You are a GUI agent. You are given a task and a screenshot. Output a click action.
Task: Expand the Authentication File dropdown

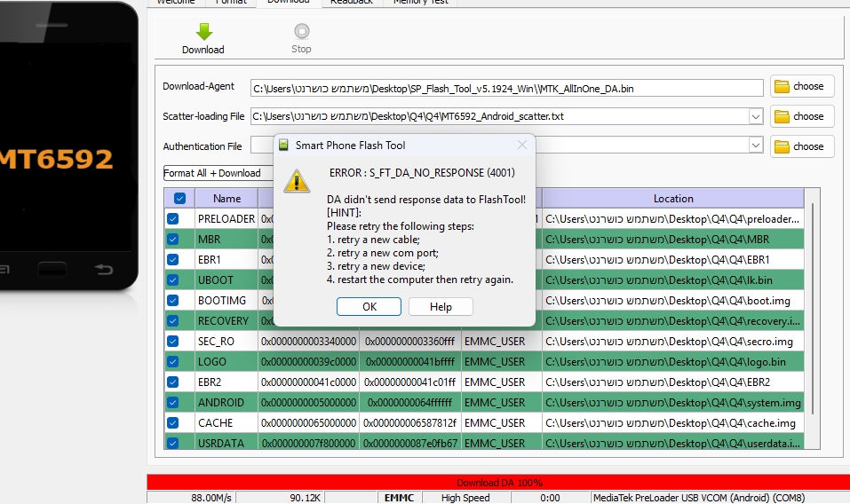click(755, 146)
